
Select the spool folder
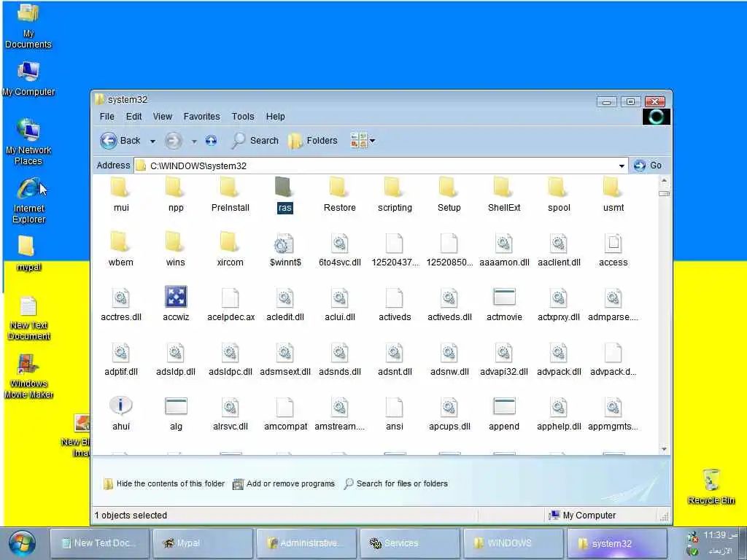tap(559, 195)
